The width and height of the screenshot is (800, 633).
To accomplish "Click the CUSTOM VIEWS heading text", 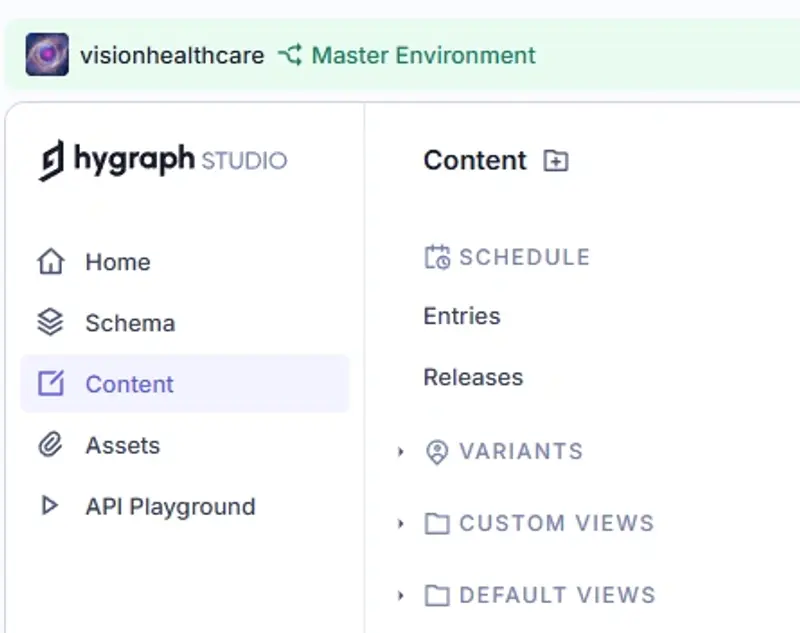I will coord(557,523).
